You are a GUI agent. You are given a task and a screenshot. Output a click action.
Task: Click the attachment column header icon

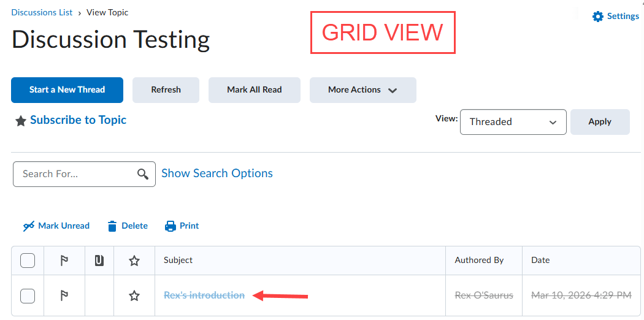[99, 261]
